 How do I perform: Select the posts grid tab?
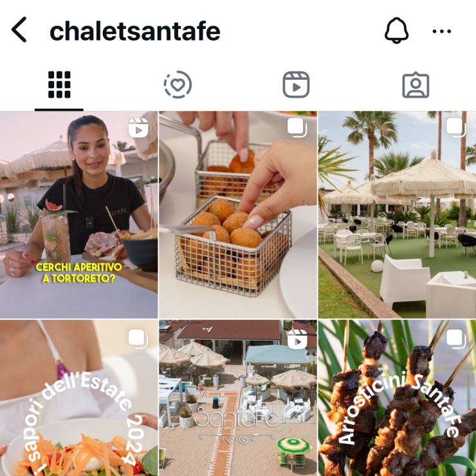(x=59, y=85)
